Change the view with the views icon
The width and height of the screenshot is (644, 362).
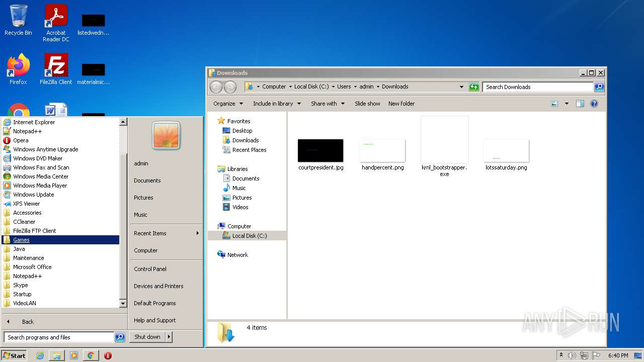[554, 104]
